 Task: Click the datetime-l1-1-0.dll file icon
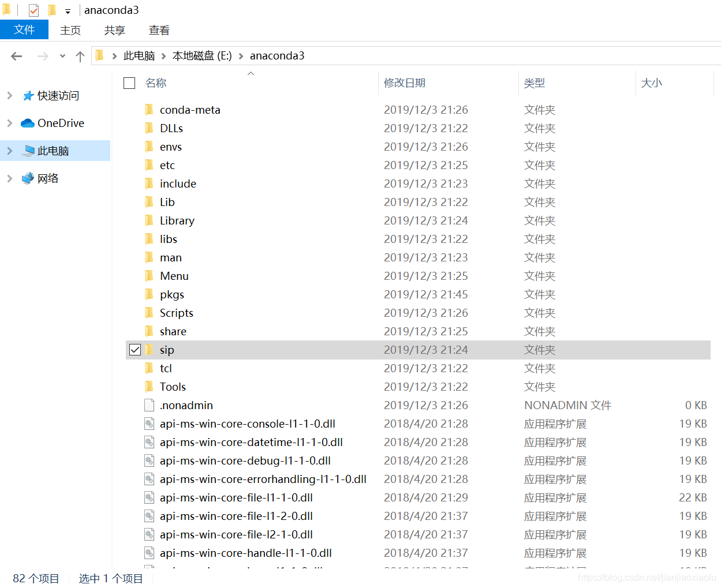pos(149,442)
